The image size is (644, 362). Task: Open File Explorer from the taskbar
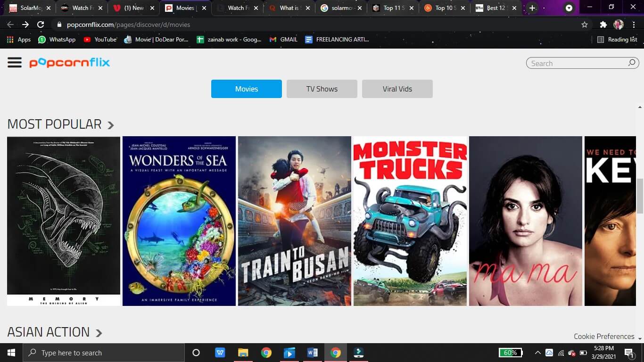click(x=243, y=353)
